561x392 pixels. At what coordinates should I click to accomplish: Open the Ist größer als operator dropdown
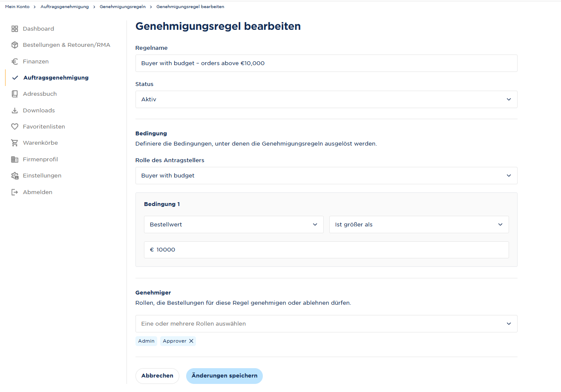419,224
